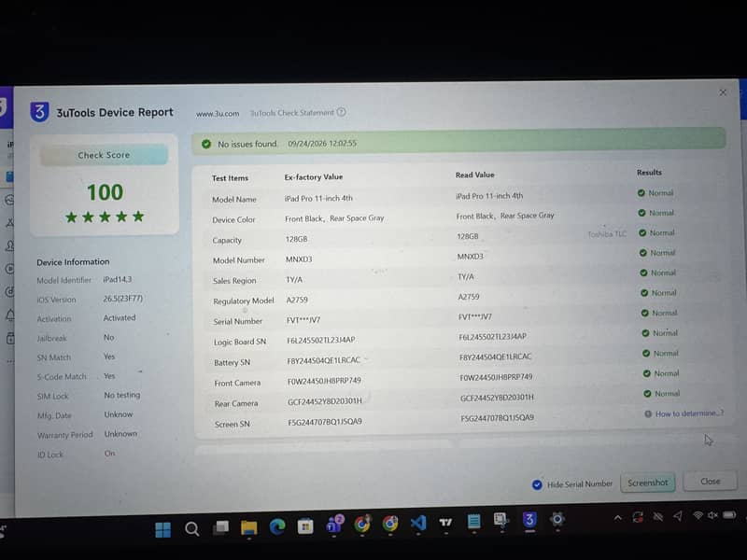
Task: Select the Activation value Activated
Action: [120, 317]
